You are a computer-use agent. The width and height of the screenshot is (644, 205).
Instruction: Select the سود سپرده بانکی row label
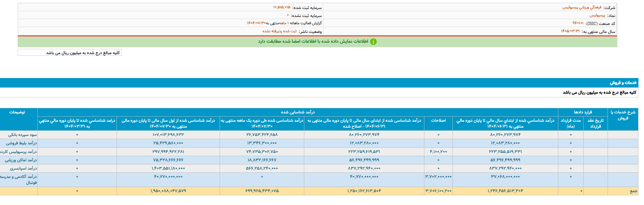click(23, 135)
